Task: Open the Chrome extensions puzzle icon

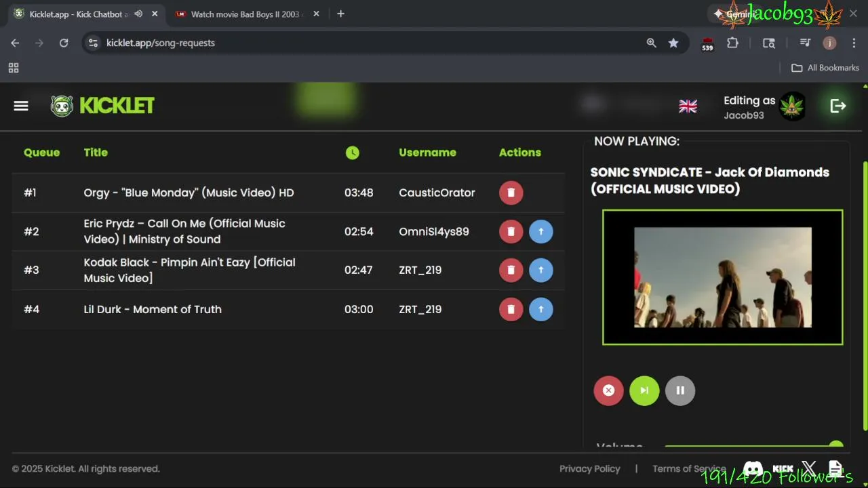Action: pyautogui.click(x=732, y=43)
